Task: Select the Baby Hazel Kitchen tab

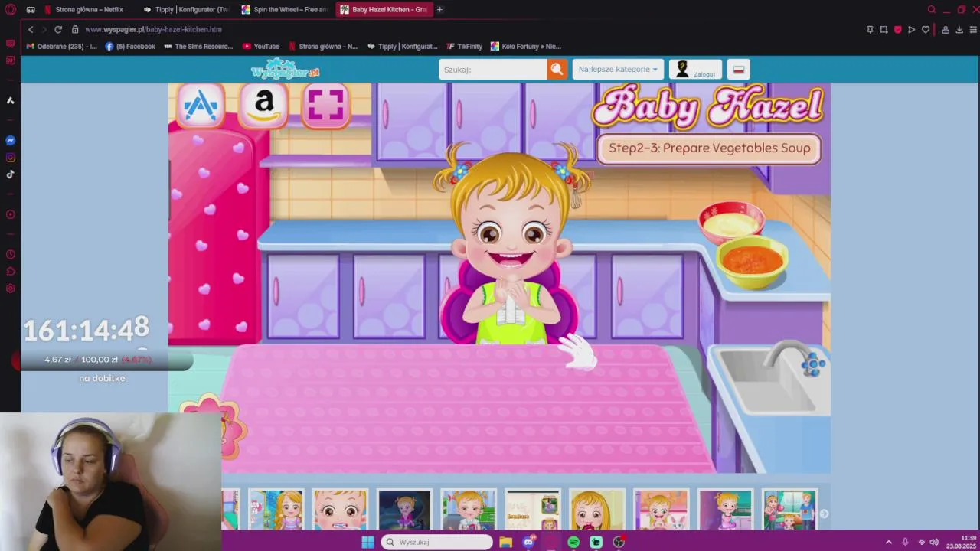Action: click(x=384, y=10)
